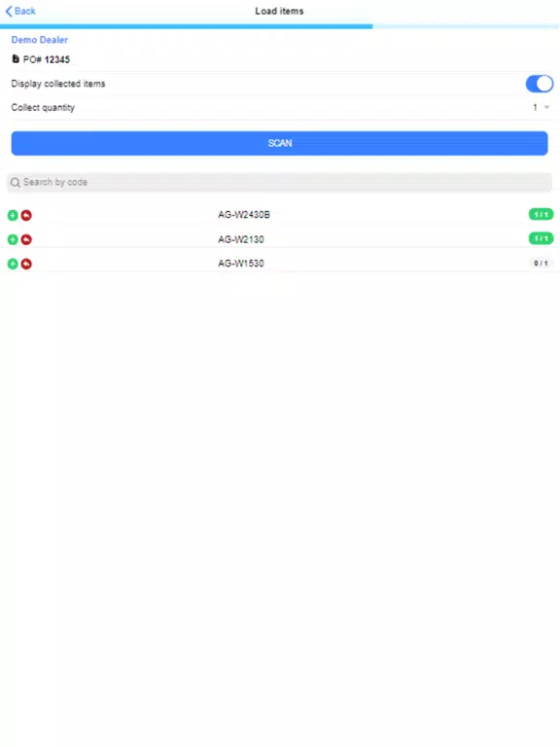
Task: Focus the Search by code field
Action: pyautogui.click(x=280, y=183)
